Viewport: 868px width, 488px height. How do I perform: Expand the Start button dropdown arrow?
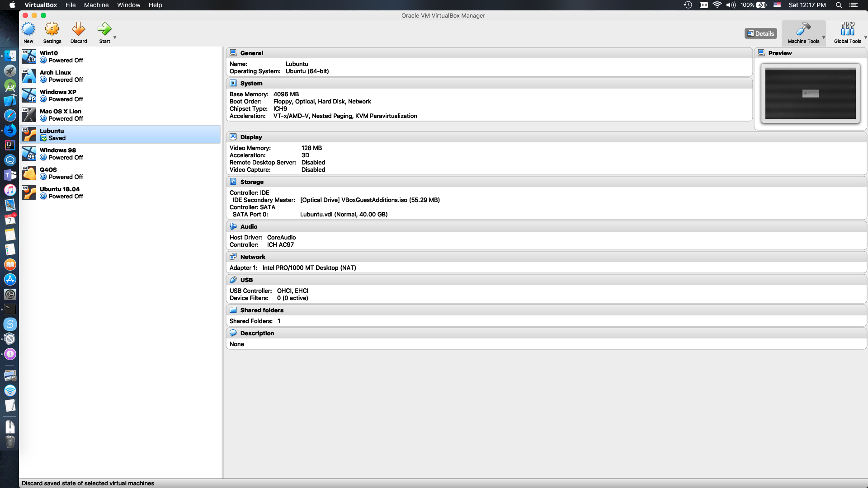tap(115, 37)
